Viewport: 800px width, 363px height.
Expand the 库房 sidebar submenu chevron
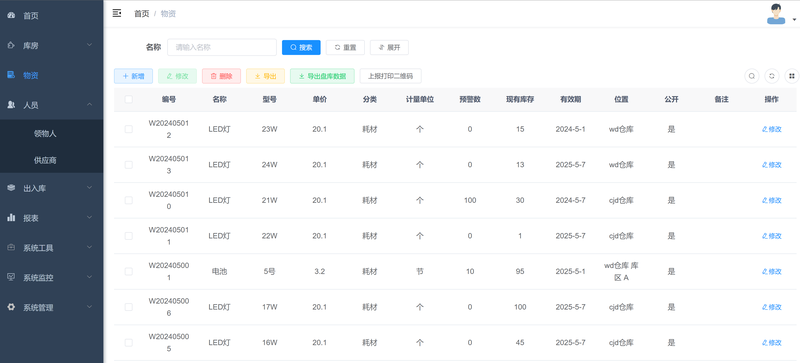click(x=89, y=45)
